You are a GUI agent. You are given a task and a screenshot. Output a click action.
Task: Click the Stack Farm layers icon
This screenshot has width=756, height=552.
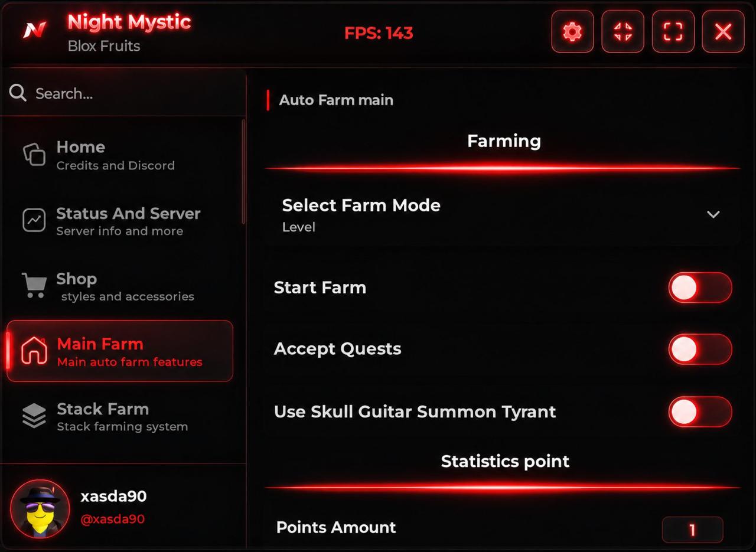[34, 416]
